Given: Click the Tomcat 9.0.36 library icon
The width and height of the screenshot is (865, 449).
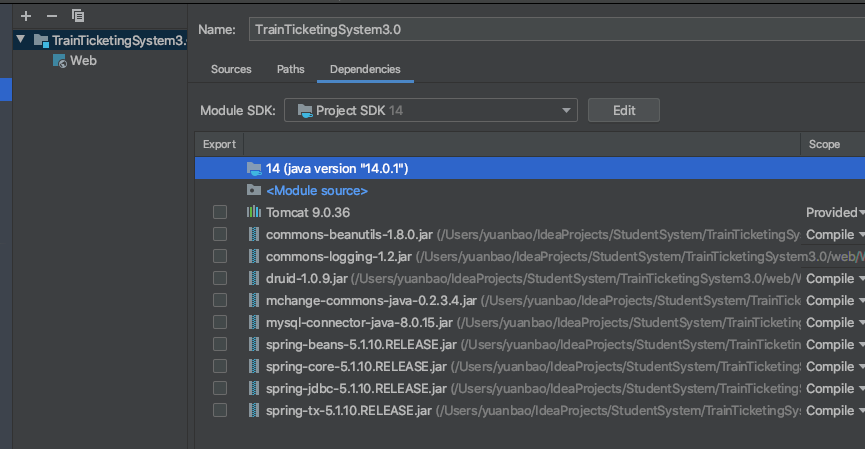Looking at the screenshot, I should (254, 212).
